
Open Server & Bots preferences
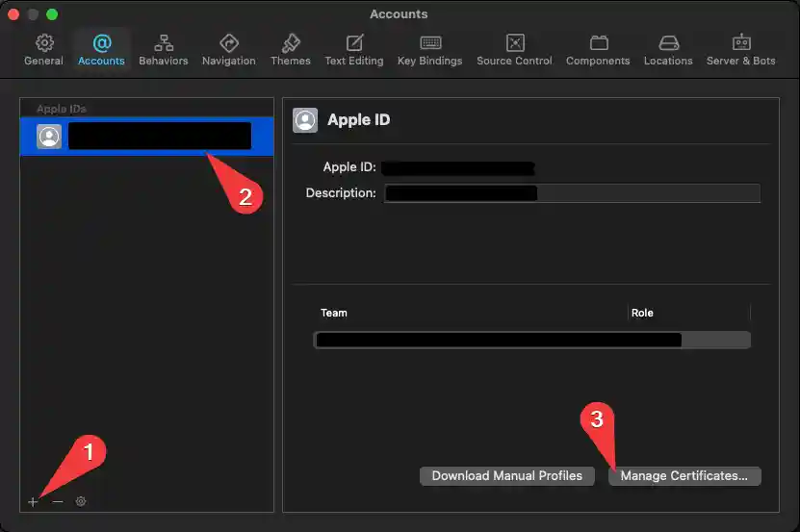(740, 49)
